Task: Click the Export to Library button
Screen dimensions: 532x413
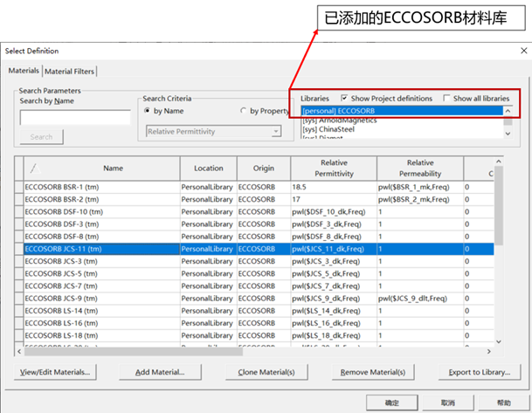Action: [x=480, y=372]
